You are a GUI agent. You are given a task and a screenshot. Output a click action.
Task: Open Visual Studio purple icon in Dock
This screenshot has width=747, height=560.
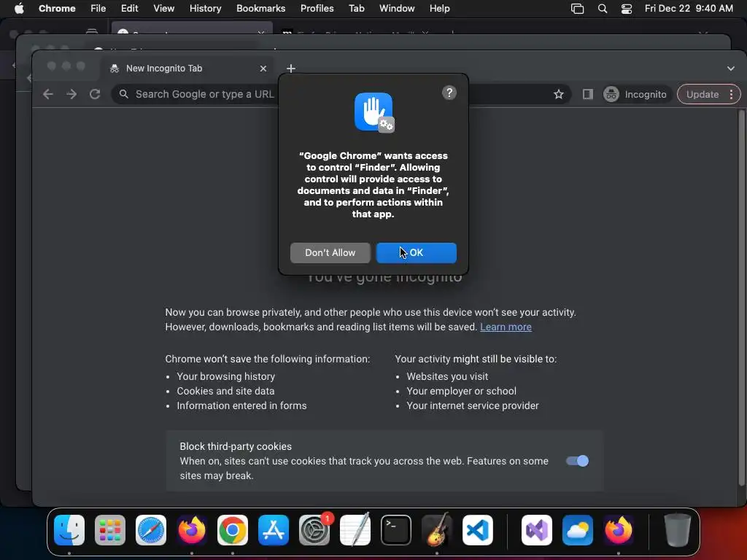point(537,529)
